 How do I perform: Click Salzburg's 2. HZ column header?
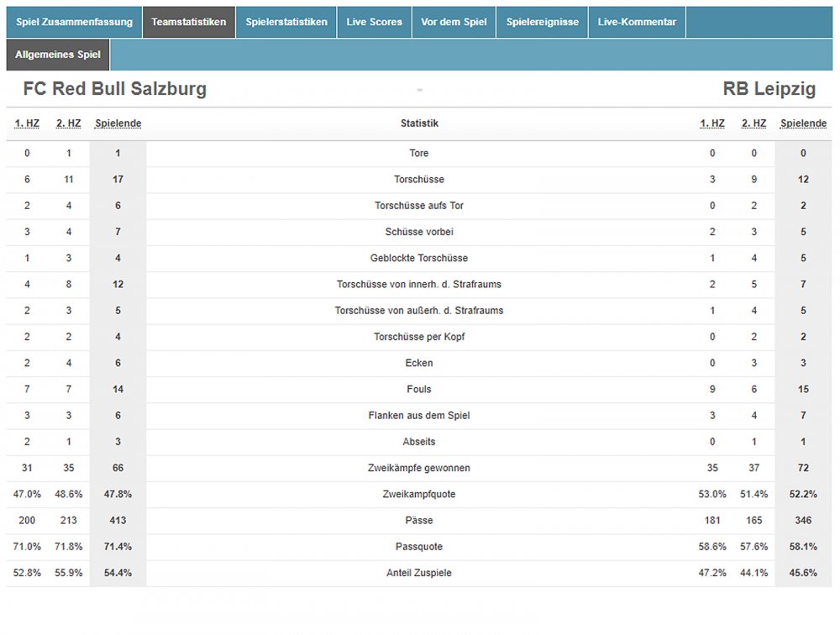coord(69,123)
